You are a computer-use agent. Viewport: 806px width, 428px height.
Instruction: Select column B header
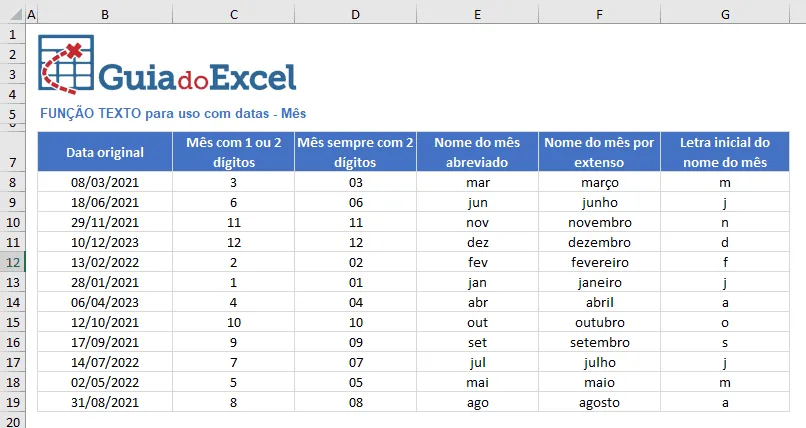[105, 14]
